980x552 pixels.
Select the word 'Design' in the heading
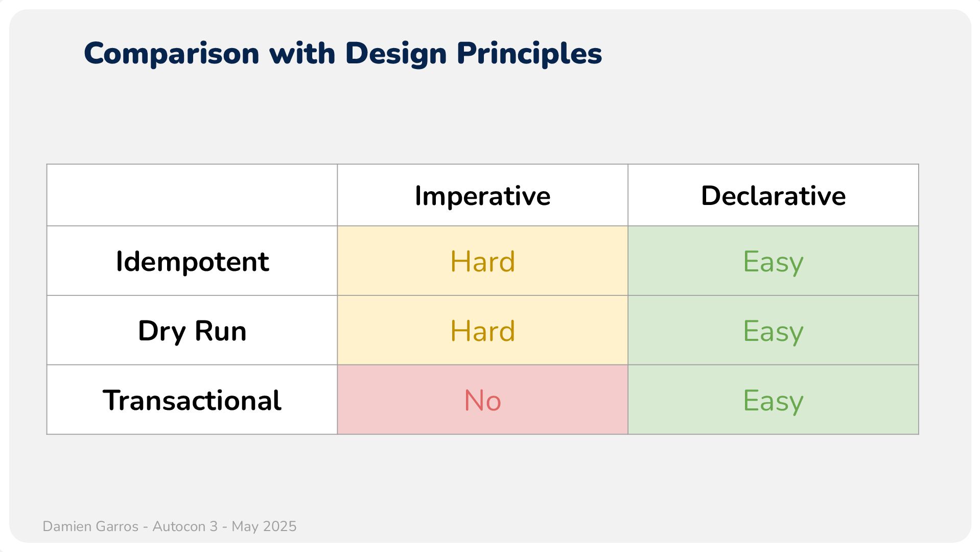395,54
